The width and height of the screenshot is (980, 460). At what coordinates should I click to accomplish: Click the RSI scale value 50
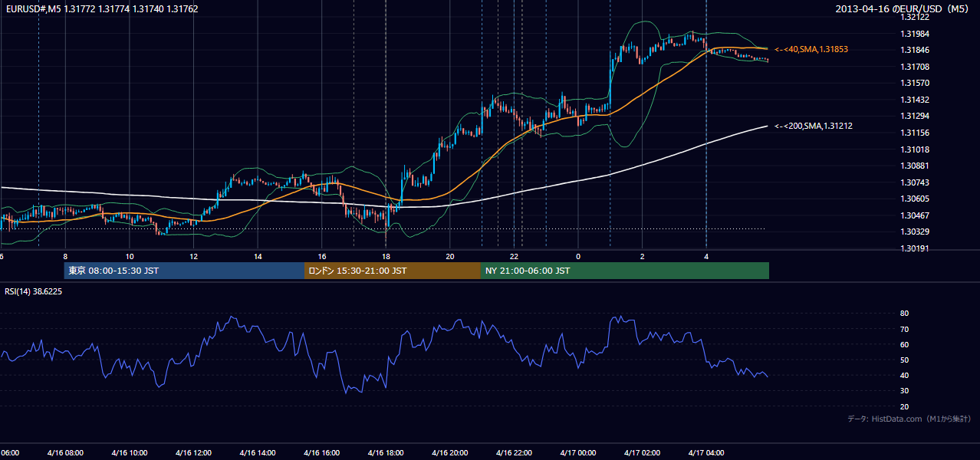(905, 360)
